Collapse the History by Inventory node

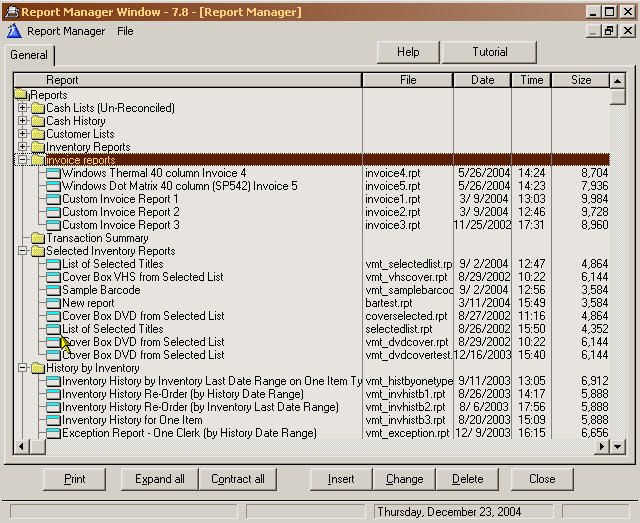tap(23, 368)
